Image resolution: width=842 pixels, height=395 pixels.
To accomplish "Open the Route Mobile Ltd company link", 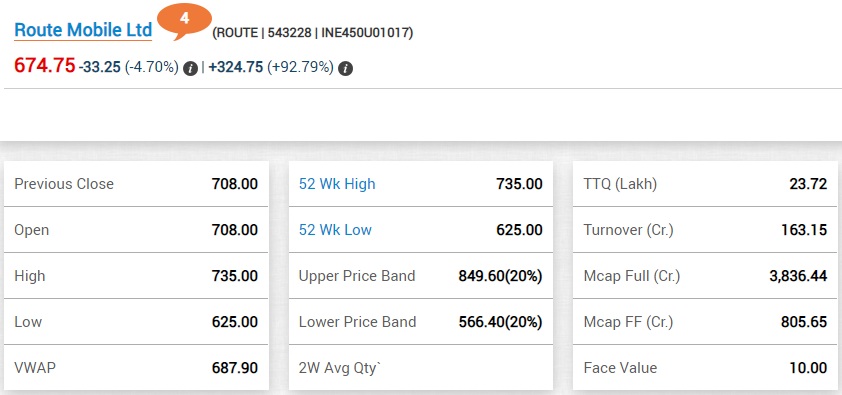I will tap(83, 31).
